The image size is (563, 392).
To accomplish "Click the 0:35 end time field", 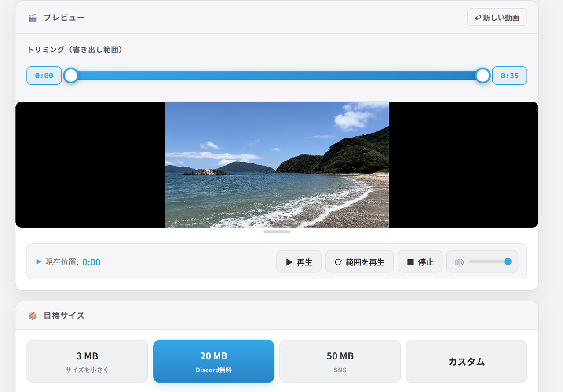I will 509,76.
